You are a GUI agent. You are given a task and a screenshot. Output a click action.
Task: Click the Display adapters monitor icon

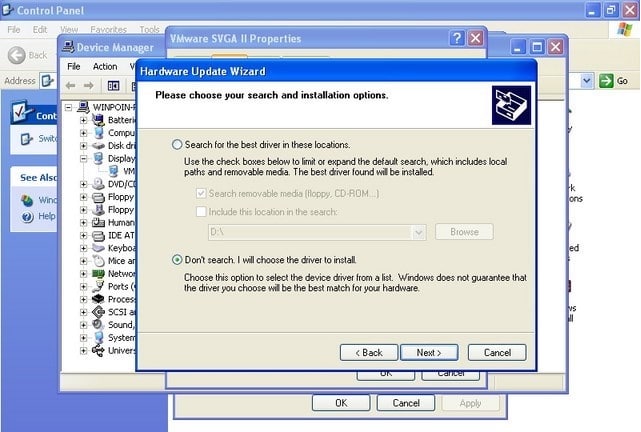98,158
